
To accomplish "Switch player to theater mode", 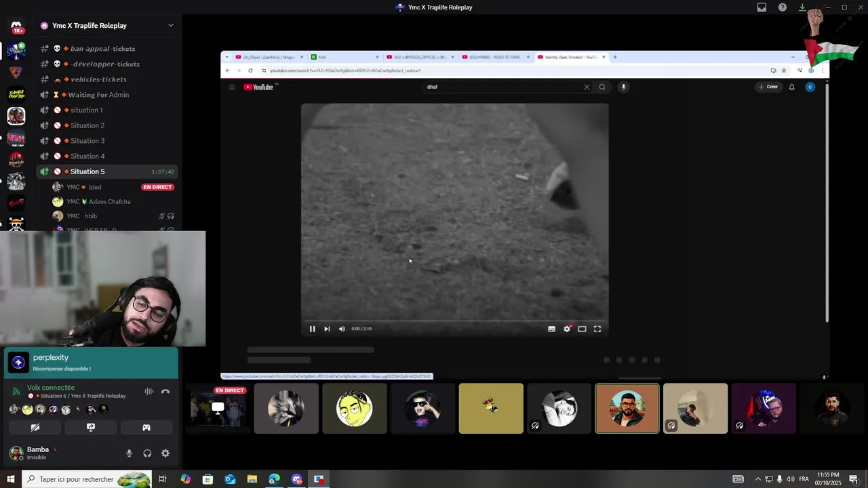I will point(582,329).
